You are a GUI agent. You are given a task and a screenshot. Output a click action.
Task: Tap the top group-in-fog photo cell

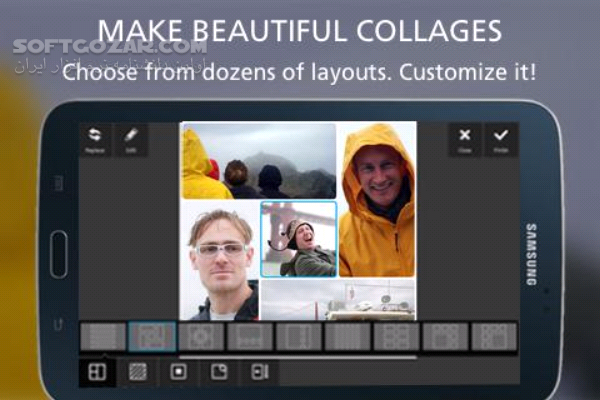259,161
